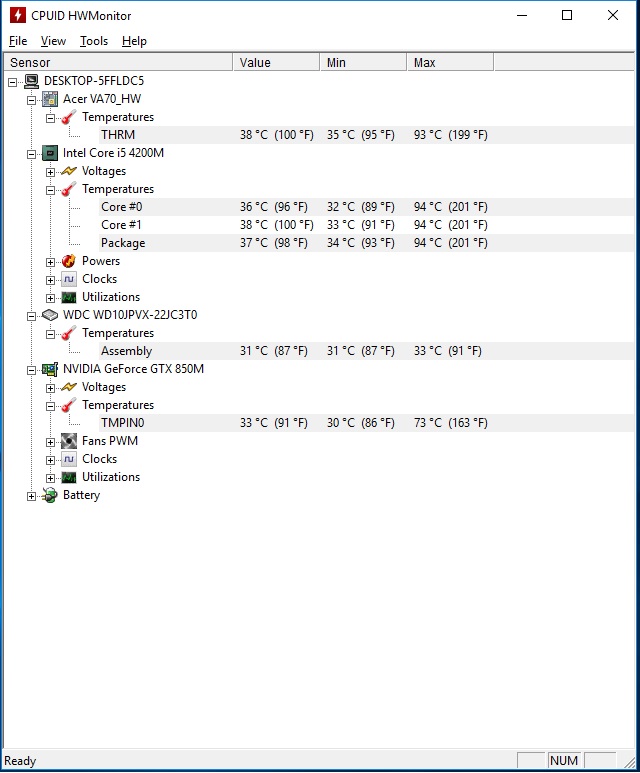Open the Tools menu
This screenshot has height=773, width=640.
94,41
